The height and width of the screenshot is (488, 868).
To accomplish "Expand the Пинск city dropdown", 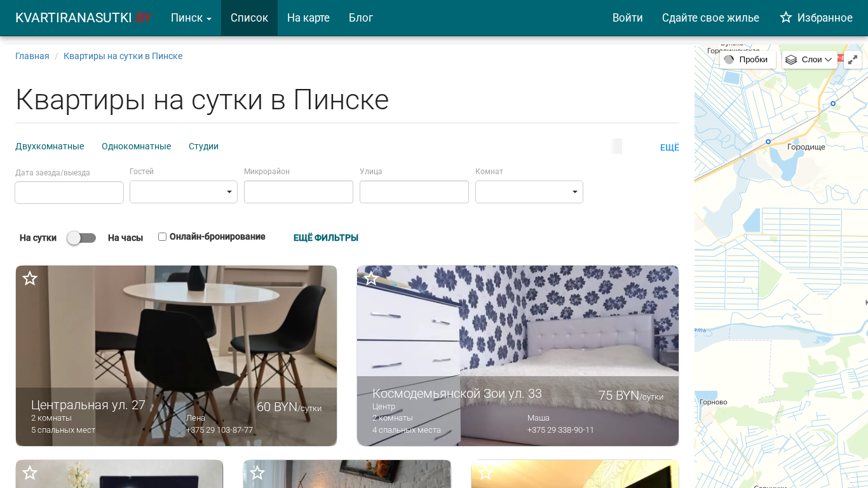I will [191, 18].
